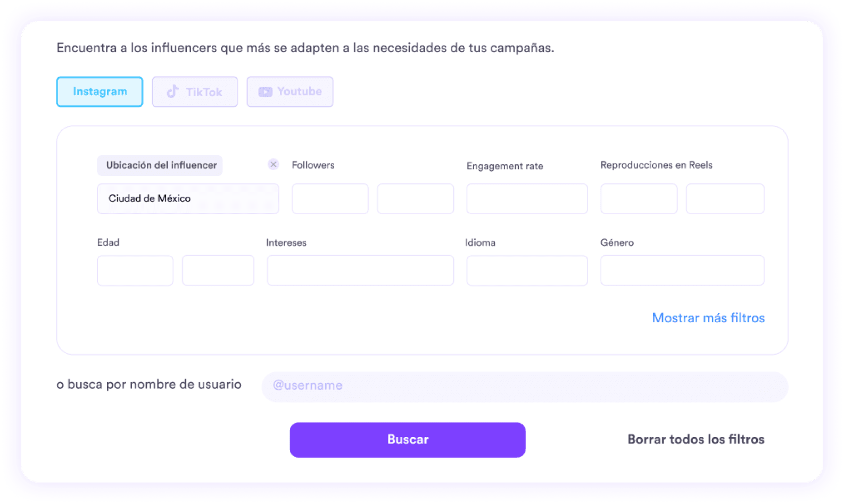844x504 pixels.
Task: Open the Idioma dropdown field
Action: coord(527,271)
